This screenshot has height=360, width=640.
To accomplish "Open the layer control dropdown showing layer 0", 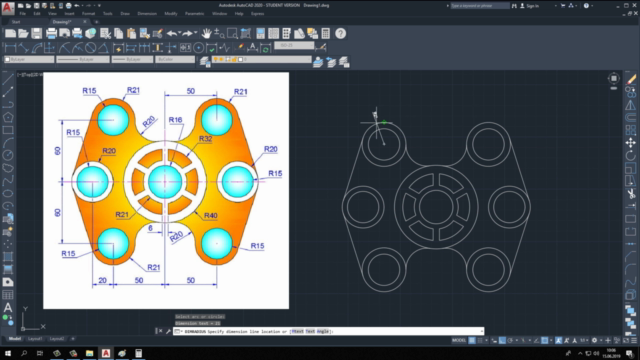I will tap(261, 60).
